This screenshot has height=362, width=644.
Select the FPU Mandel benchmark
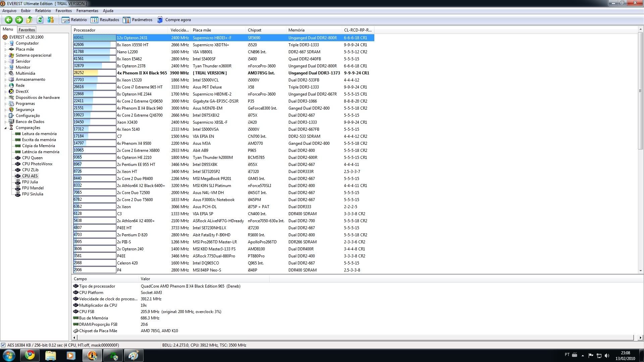click(x=33, y=188)
